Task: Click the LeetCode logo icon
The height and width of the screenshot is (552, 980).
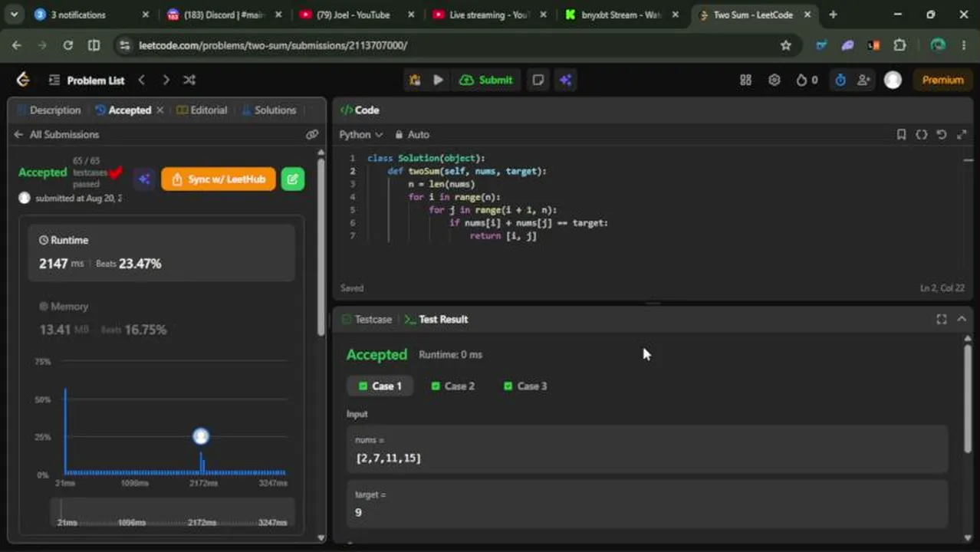Action: pos(23,80)
